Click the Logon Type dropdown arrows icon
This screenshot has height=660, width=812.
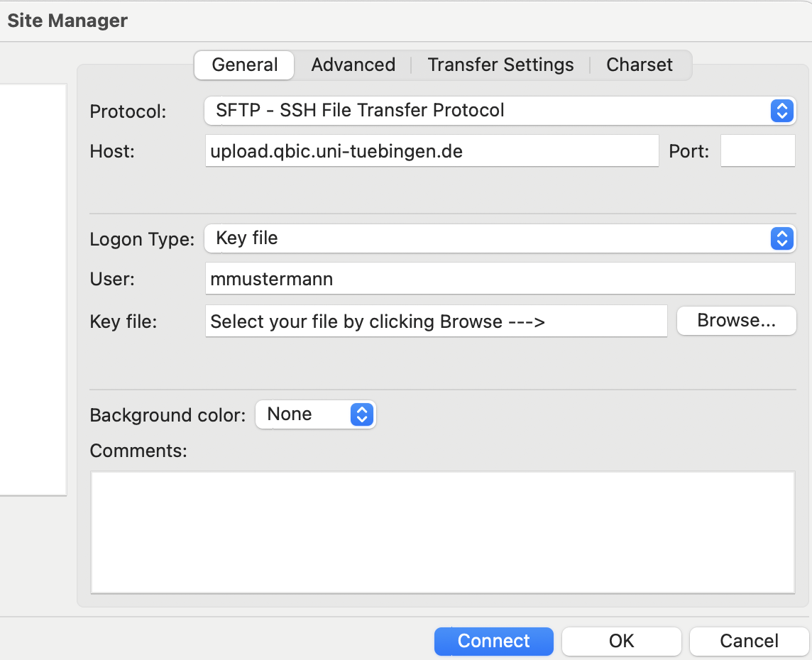(x=781, y=238)
